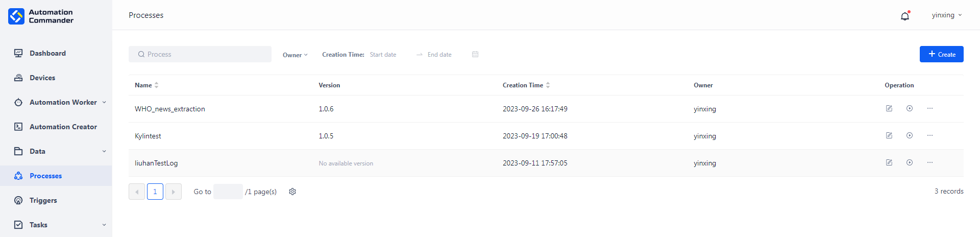
Task: Open more options for Kylintest
Action: pyautogui.click(x=930, y=135)
